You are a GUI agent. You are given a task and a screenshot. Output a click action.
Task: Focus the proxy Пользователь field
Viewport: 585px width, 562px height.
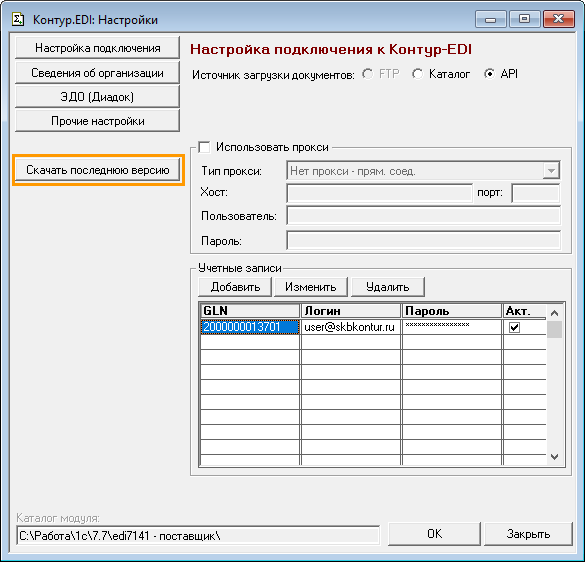coord(423,215)
